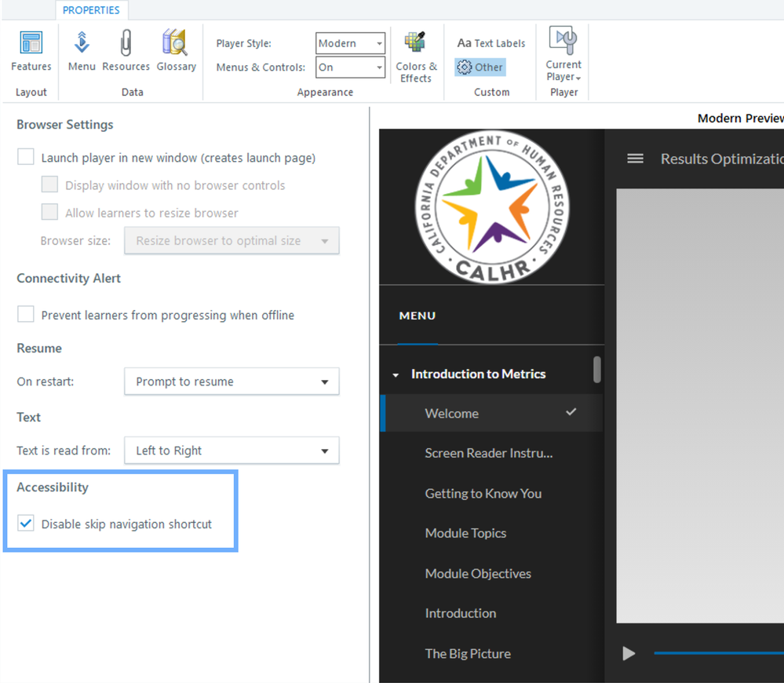Screen dimensions: 784x683
Task: Toggle Launch player in new window
Action: tap(25, 156)
